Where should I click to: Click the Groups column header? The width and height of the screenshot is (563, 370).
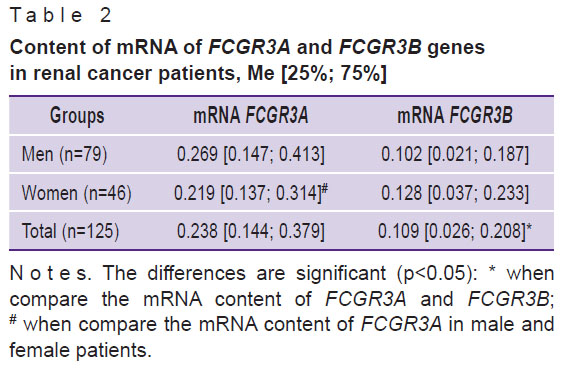77,116
